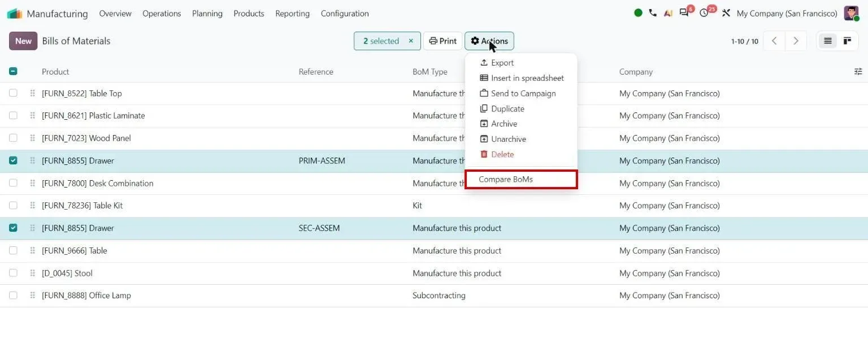The height and width of the screenshot is (361, 868).
Task: Grab drag handle for PRIM-ASSEM Drawer row
Action: (x=32, y=161)
